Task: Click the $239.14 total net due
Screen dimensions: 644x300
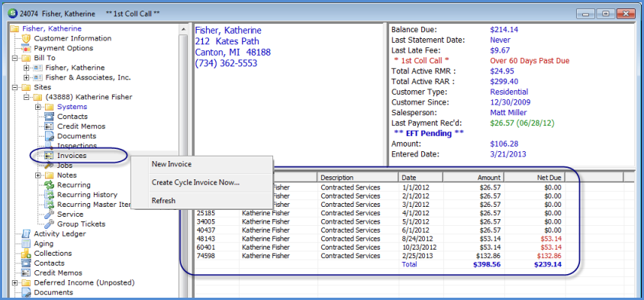Action: pyautogui.click(x=548, y=265)
